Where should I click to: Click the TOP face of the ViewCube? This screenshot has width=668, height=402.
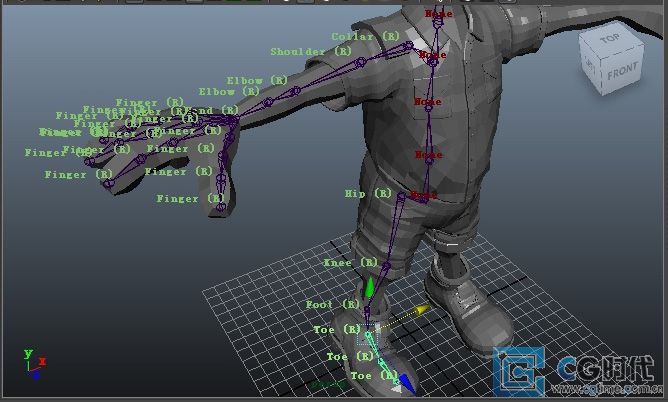610,39
